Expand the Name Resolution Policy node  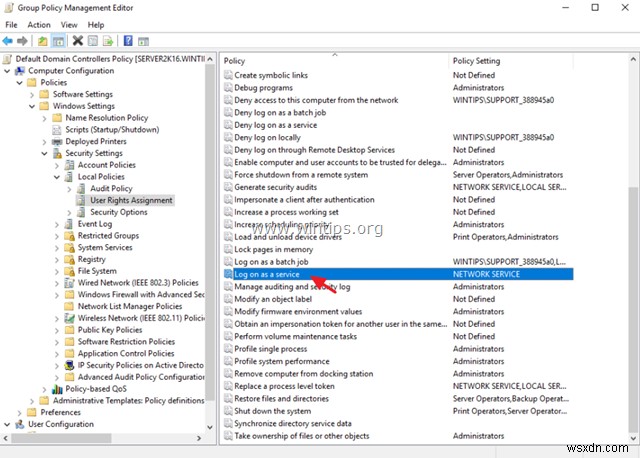(44, 118)
